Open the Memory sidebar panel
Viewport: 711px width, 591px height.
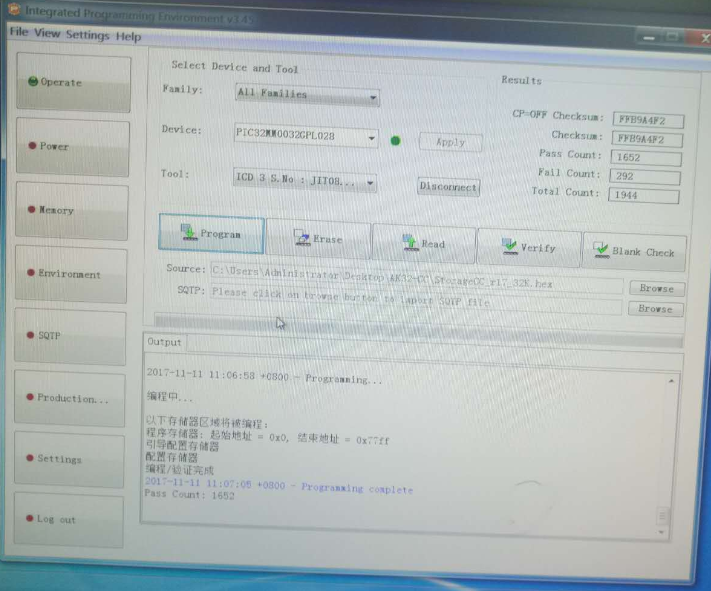pos(72,210)
